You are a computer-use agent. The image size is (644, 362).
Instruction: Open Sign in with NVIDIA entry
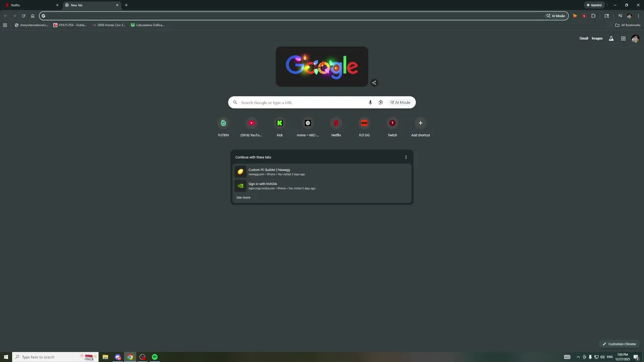click(322, 186)
